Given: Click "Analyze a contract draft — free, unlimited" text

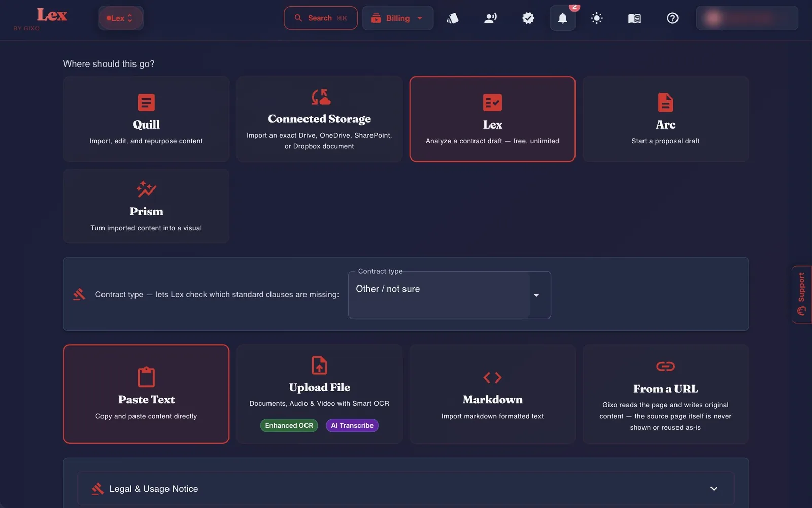Looking at the screenshot, I should pyautogui.click(x=492, y=141).
